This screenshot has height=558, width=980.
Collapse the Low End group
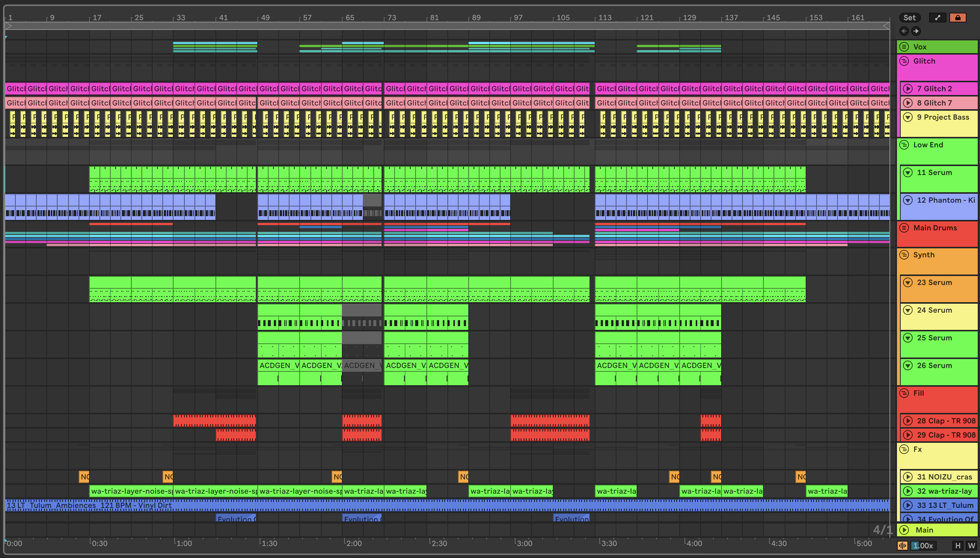point(904,145)
